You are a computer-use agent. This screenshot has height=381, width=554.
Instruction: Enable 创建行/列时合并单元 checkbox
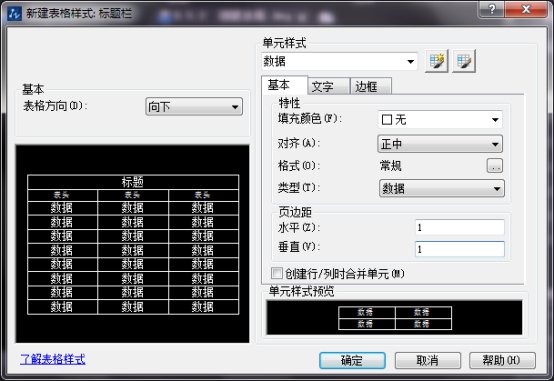coord(277,273)
